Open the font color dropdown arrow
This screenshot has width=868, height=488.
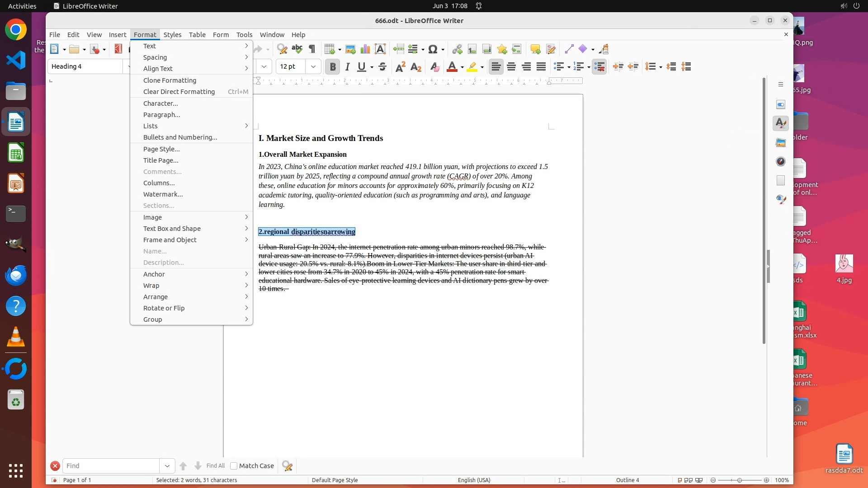click(462, 67)
